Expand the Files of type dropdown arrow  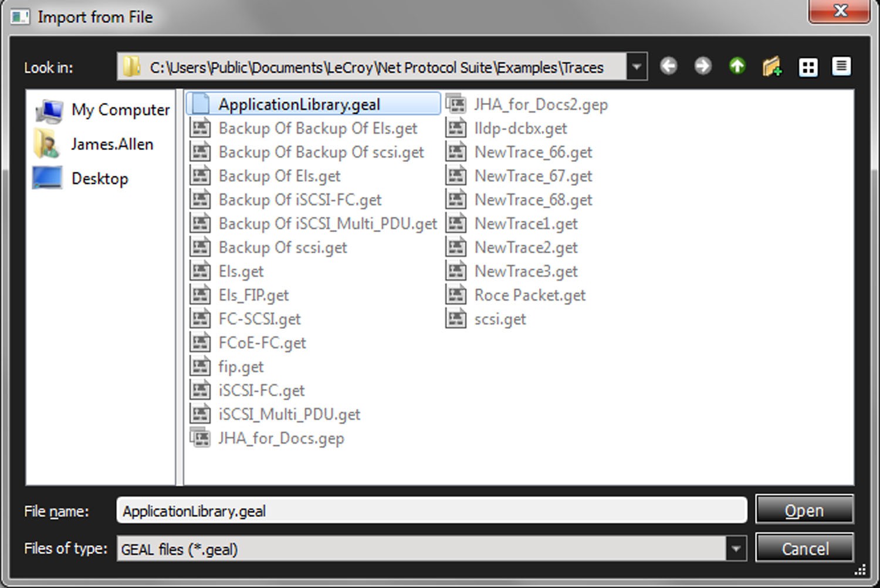pyautogui.click(x=736, y=549)
